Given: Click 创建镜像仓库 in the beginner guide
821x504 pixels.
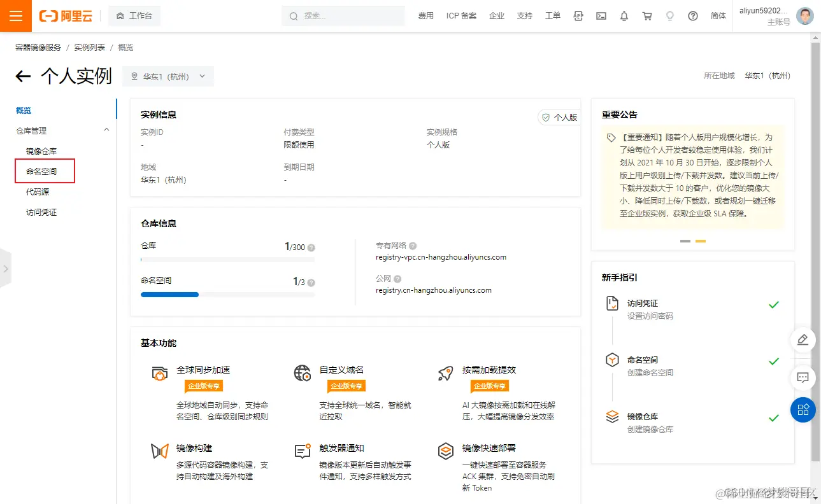Looking at the screenshot, I should (x=650, y=430).
